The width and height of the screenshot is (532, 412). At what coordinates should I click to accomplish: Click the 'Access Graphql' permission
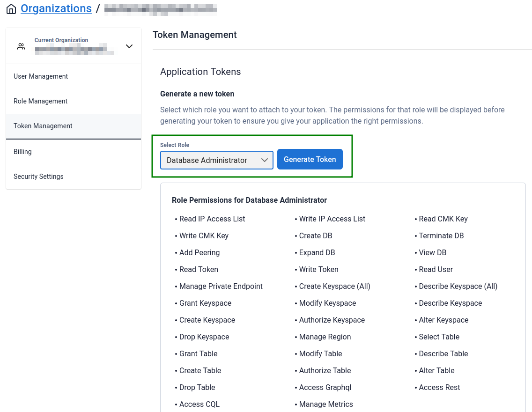click(x=325, y=388)
